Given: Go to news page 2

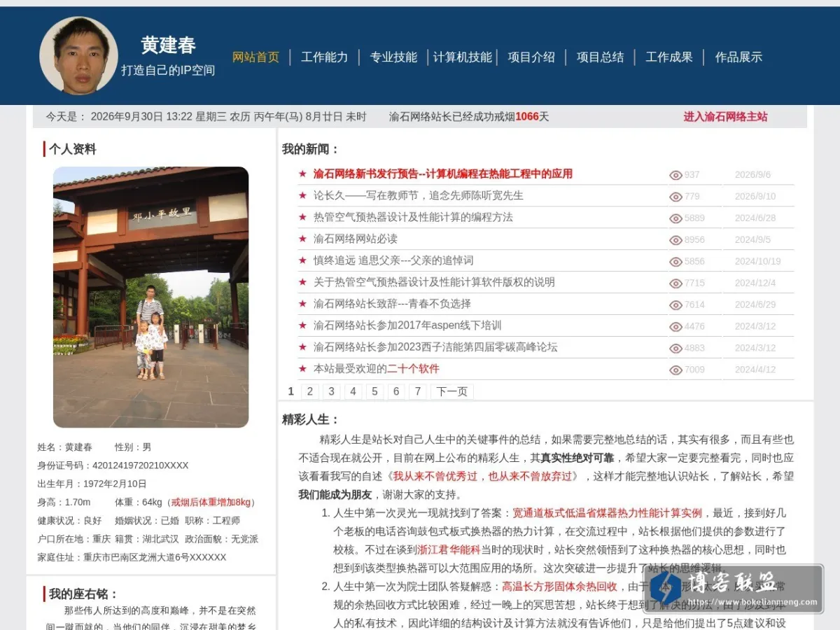Looking at the screenshot, I should tap(310, 391).
